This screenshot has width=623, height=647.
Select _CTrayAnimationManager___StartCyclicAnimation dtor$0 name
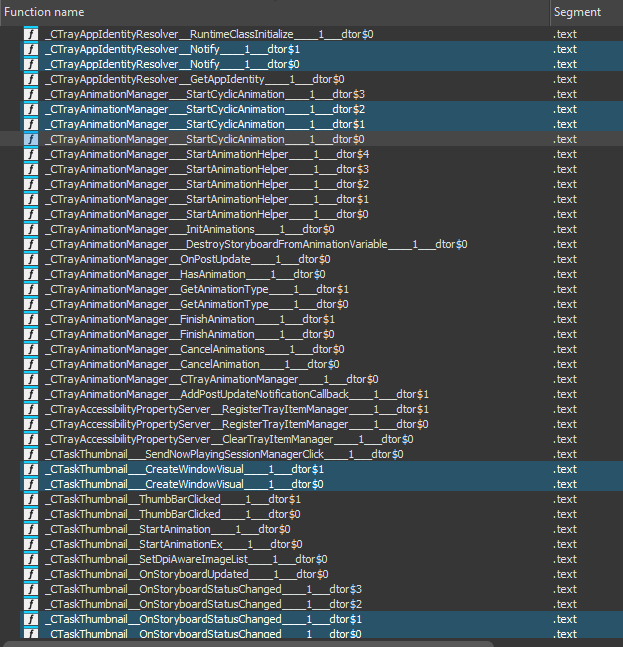[x=205, y=139]
